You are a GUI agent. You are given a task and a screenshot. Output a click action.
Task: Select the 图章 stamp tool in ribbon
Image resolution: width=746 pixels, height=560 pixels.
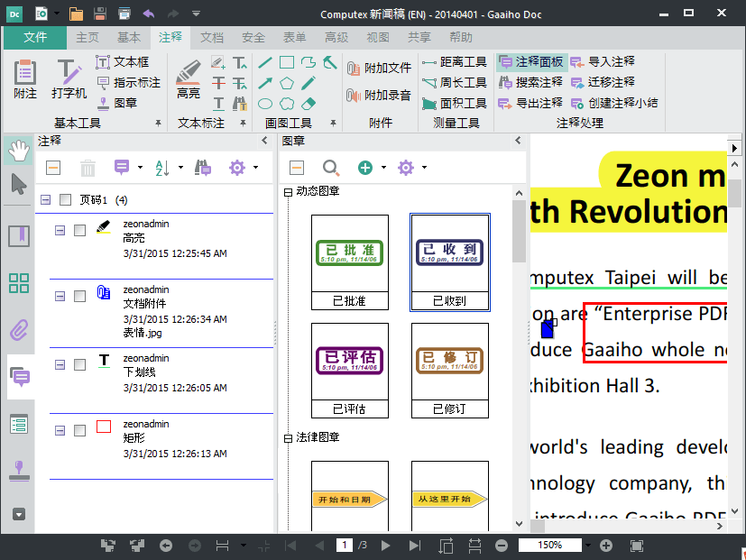pos(116,103)
